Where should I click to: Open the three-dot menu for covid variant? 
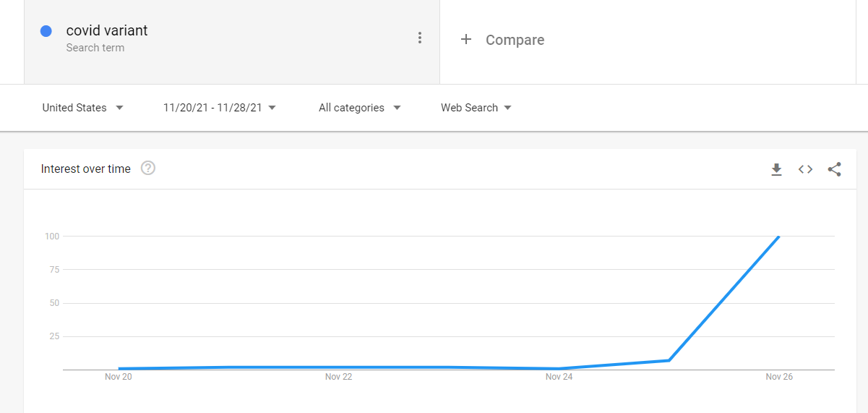pyautogui.click(x=420, y=38)
